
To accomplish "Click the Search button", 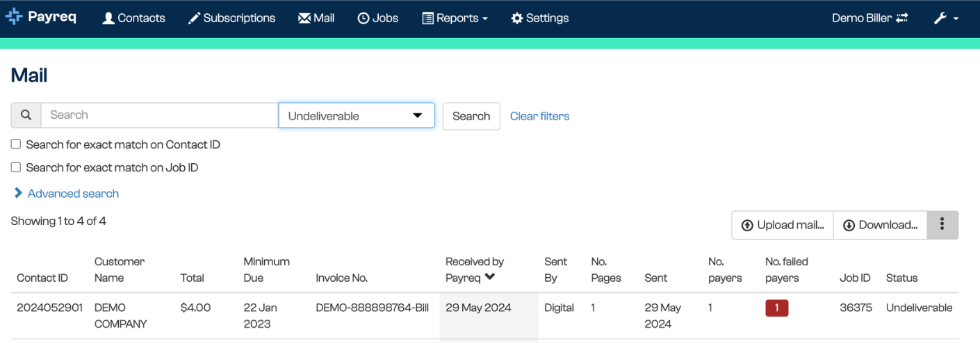I will 471,116.
